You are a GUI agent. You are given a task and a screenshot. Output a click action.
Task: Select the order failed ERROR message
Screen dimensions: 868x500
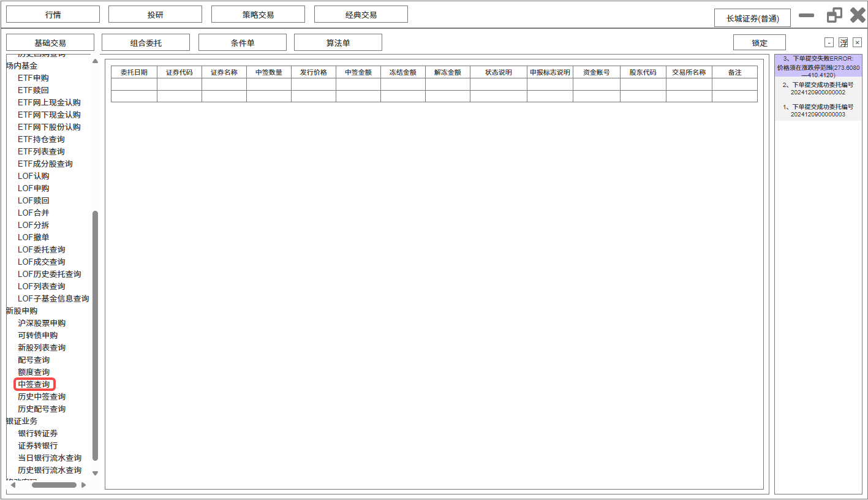818,66
